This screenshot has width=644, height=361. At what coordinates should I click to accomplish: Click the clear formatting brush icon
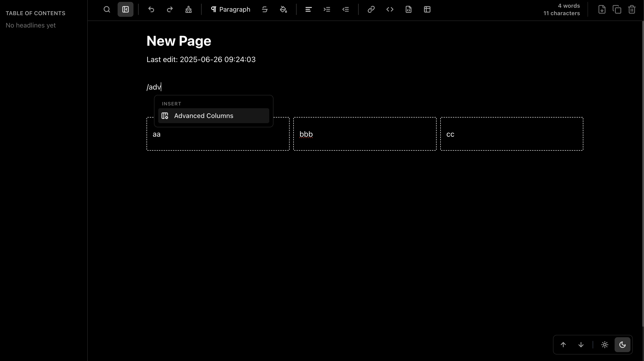pyautogui.click(x=189, y=10)
